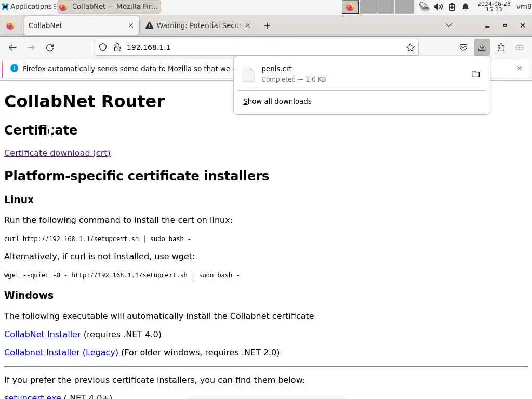Toggle the downloads panel button

(x=482, y=47)
